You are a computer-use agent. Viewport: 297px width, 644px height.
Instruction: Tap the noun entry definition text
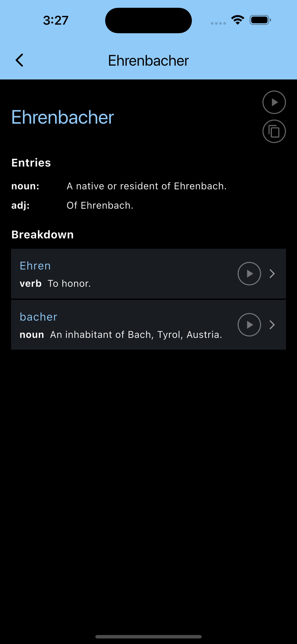[146, 186]
